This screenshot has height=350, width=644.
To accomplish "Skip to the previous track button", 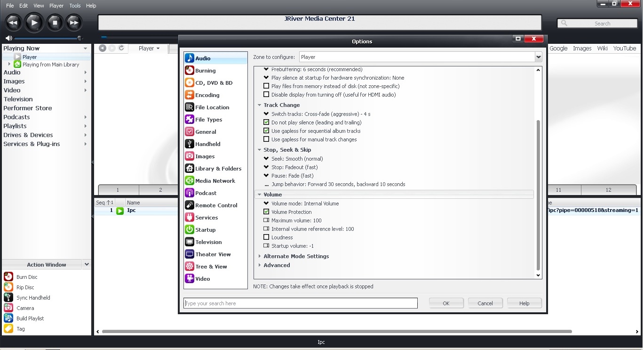I will tap(13, 22).
